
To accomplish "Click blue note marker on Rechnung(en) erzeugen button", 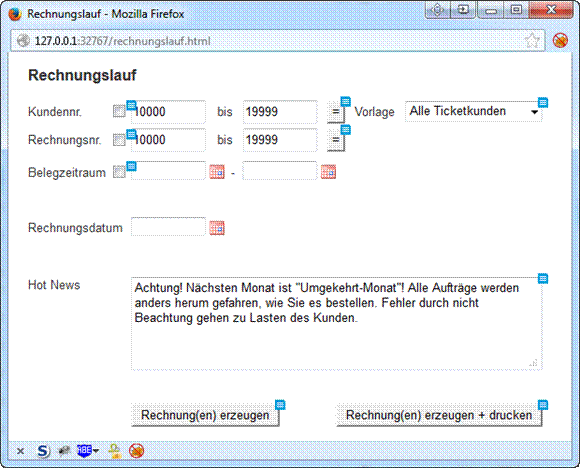I will 280,404.
